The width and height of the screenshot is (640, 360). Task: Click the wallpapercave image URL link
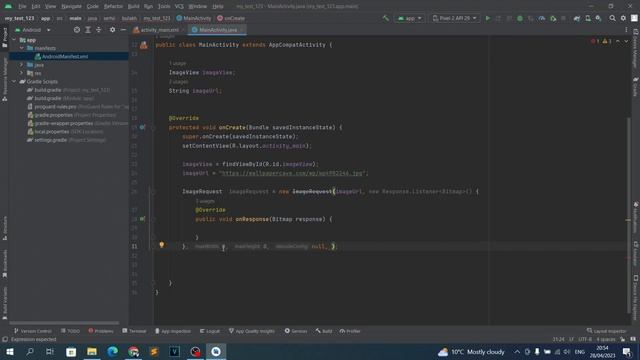[x=291, y=173]
